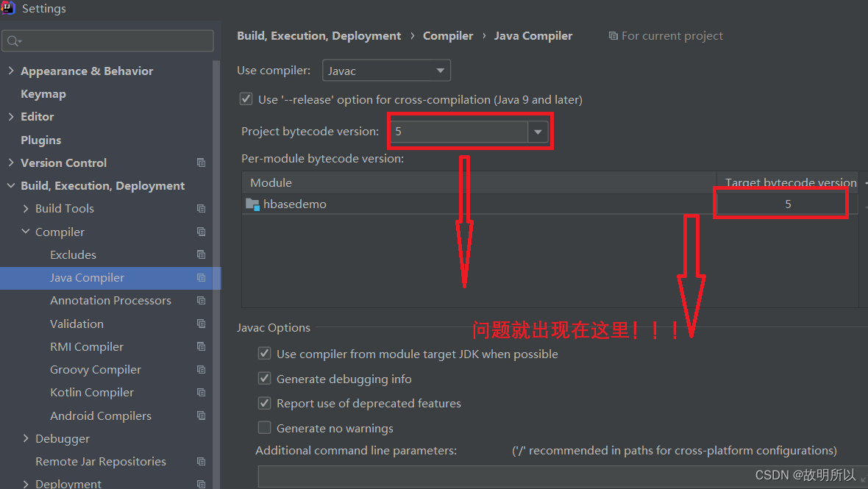Open Kotlin Compiler settings
This screenshot has height=489, width=868.
92,392
